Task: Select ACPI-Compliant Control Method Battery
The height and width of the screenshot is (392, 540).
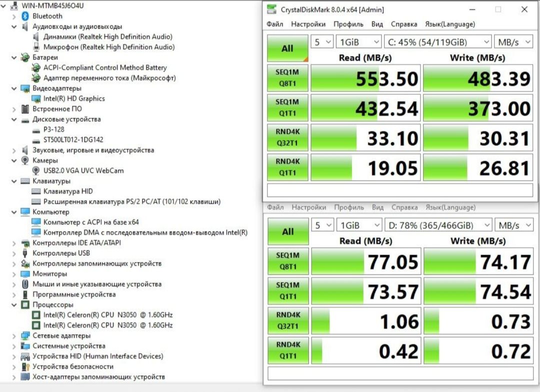Action: (x=105, y=68)
